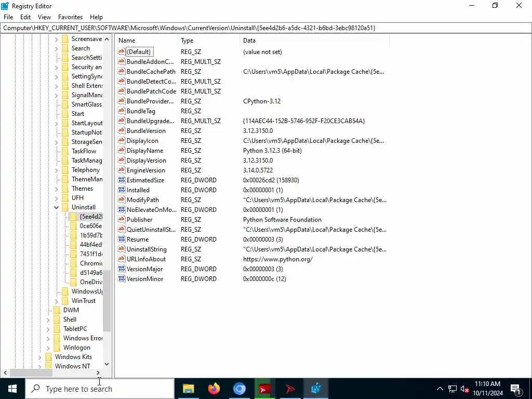532x399 pixels.
Task: Open File Explorer from the taskbar
Action: pyautogui.click(x=188, y=389)
